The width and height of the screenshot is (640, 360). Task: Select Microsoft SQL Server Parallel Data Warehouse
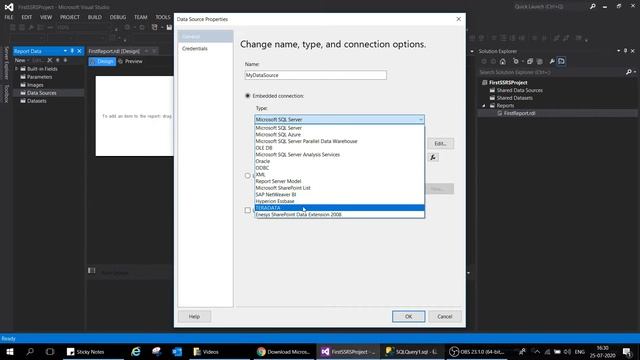(339, 141)
